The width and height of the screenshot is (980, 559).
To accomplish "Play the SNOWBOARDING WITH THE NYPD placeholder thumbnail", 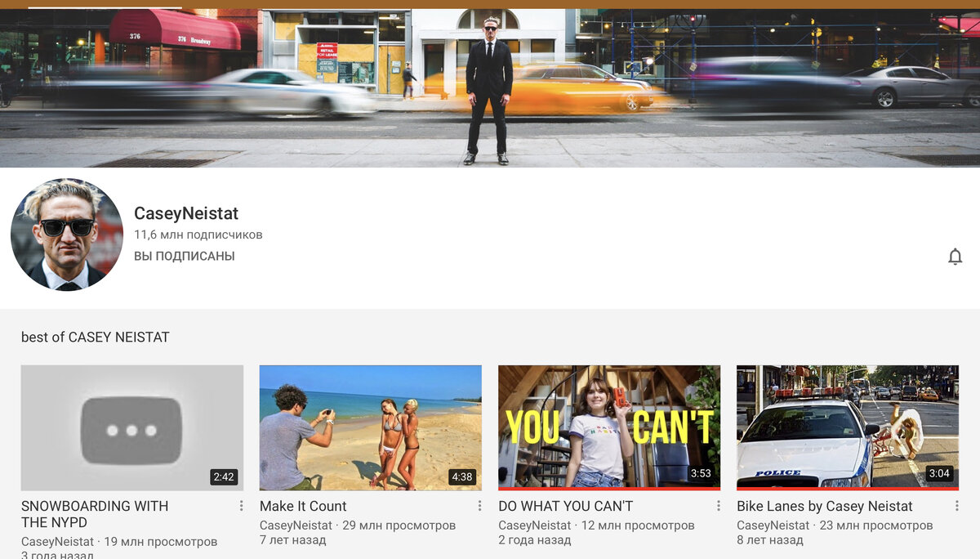I will (132, 427).
